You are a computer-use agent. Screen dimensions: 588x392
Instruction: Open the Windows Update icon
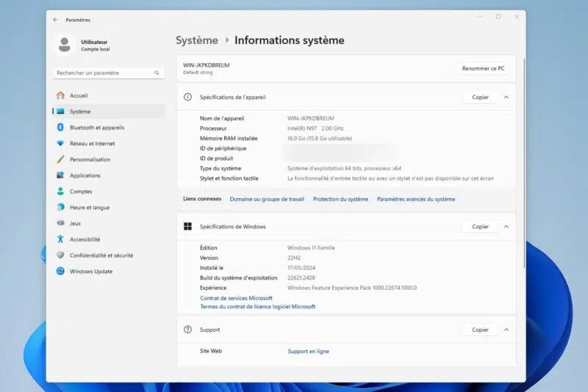click(x=60, y=271)
